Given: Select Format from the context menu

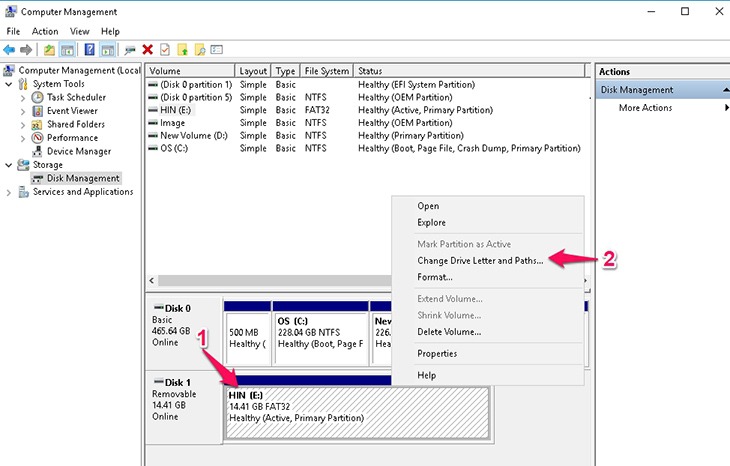Looking at the screenshot, I should click(x=435, y=277).
